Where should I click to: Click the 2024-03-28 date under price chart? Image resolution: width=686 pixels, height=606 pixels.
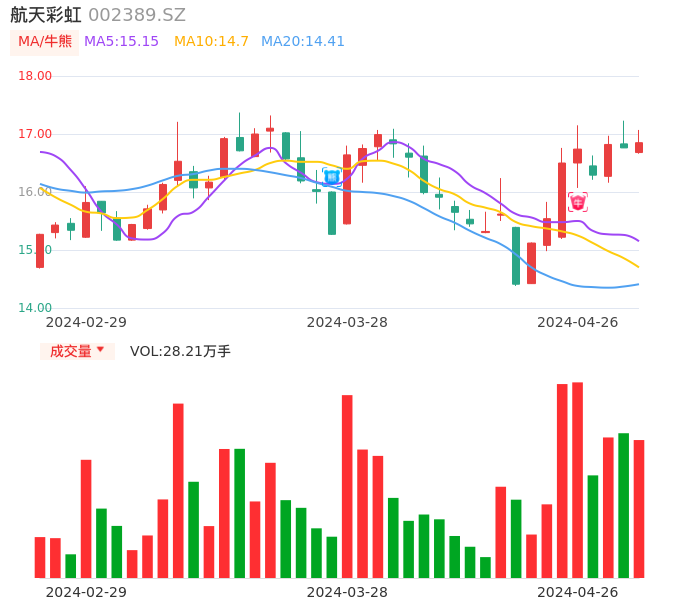[x=347, y=322]
